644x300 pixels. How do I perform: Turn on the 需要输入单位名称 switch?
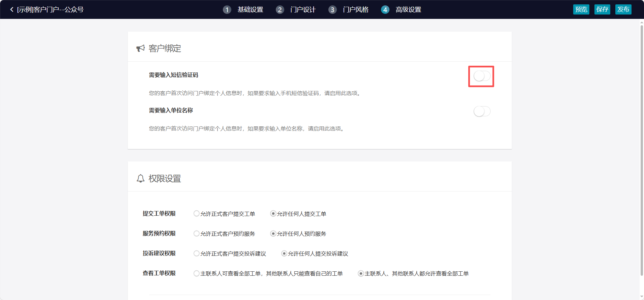[481, 111]
